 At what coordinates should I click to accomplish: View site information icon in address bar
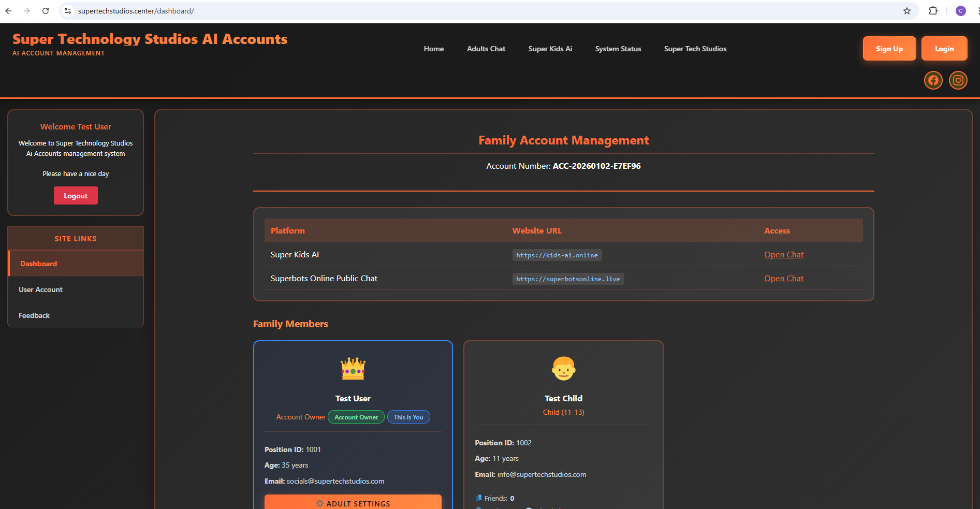tap(68, 11)
